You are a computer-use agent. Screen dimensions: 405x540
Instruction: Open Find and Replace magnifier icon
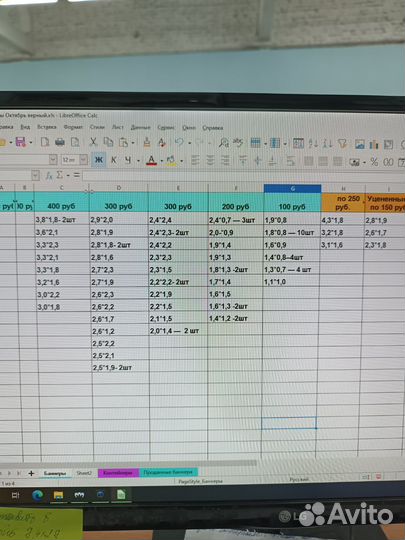(x=224, y=142)
